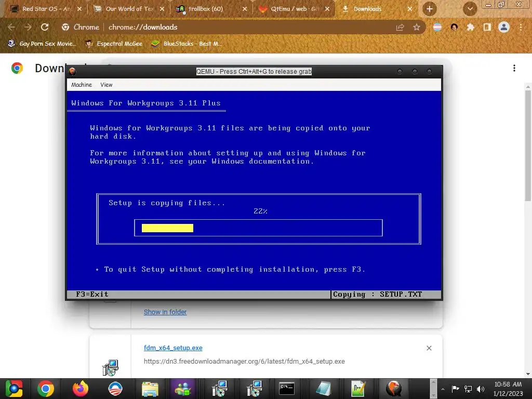Image resolution: width=532 pixels, height=399 pixels.
Task: Open the network tray icon
Action: tap(468, 389)
